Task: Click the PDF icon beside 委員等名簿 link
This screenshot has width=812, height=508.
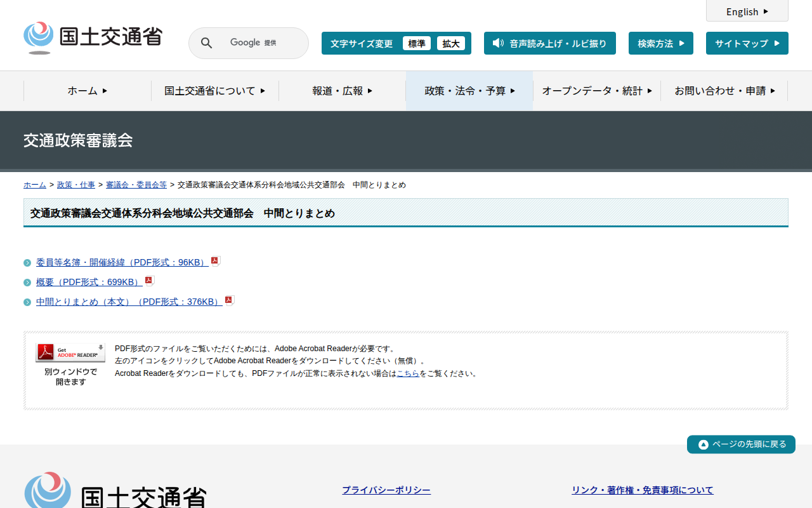Action: (216, 261)
